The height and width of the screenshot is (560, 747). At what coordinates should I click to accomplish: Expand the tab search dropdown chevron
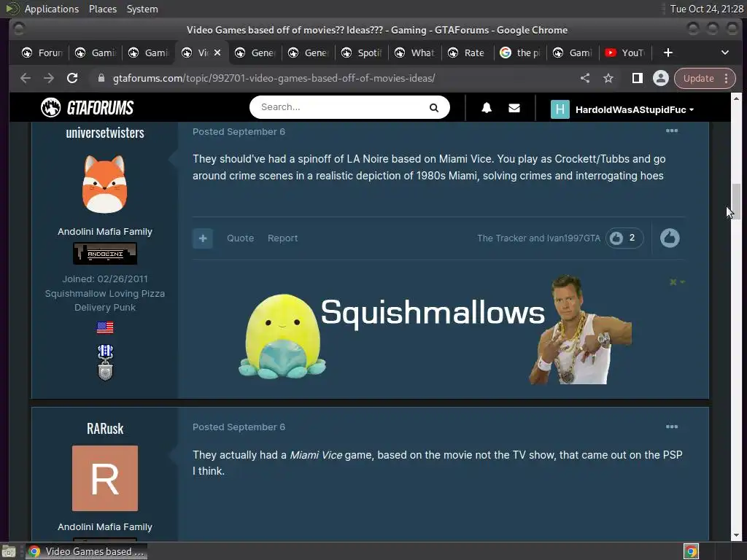[724, 52]
